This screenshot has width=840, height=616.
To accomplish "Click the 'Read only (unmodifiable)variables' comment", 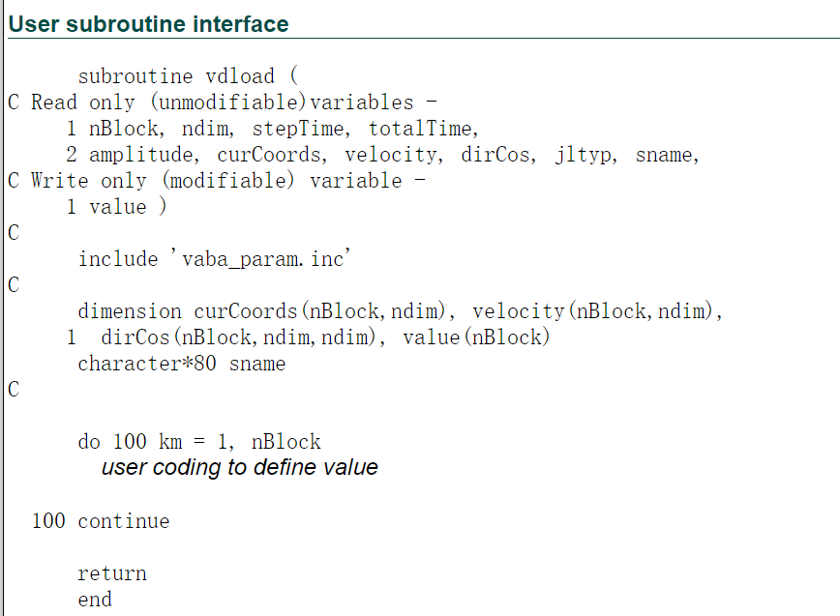I will click(223, 103).
